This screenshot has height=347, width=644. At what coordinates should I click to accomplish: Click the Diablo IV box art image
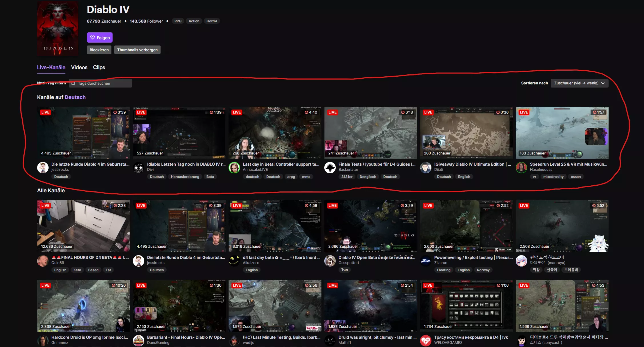coord(57,29)
